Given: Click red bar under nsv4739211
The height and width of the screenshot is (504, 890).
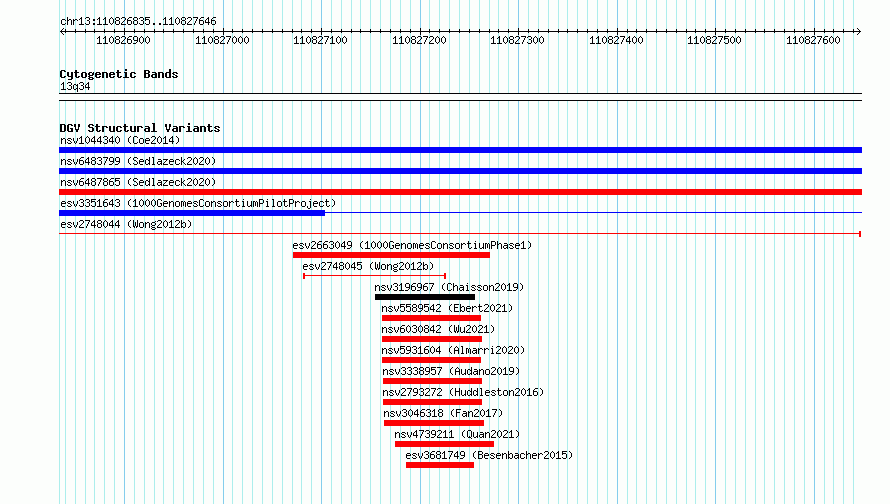Looking at the screenshot, I should tap(444, 444).
